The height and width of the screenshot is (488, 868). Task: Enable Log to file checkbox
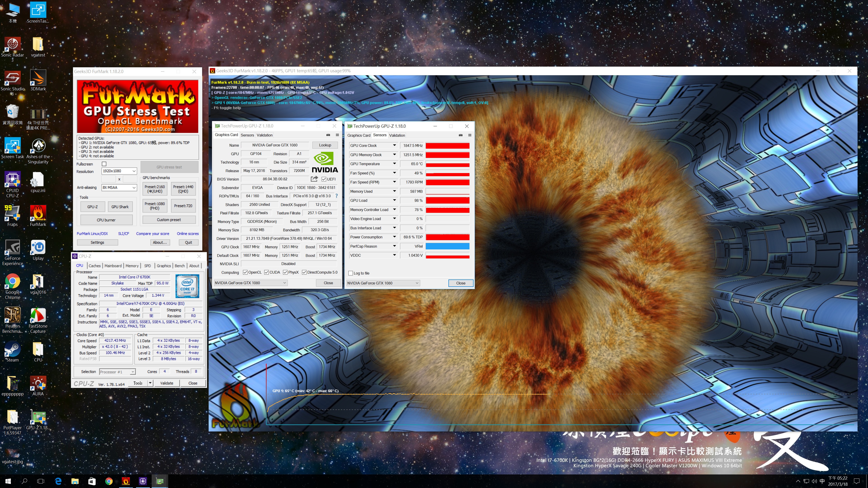(x=350, y=273)
